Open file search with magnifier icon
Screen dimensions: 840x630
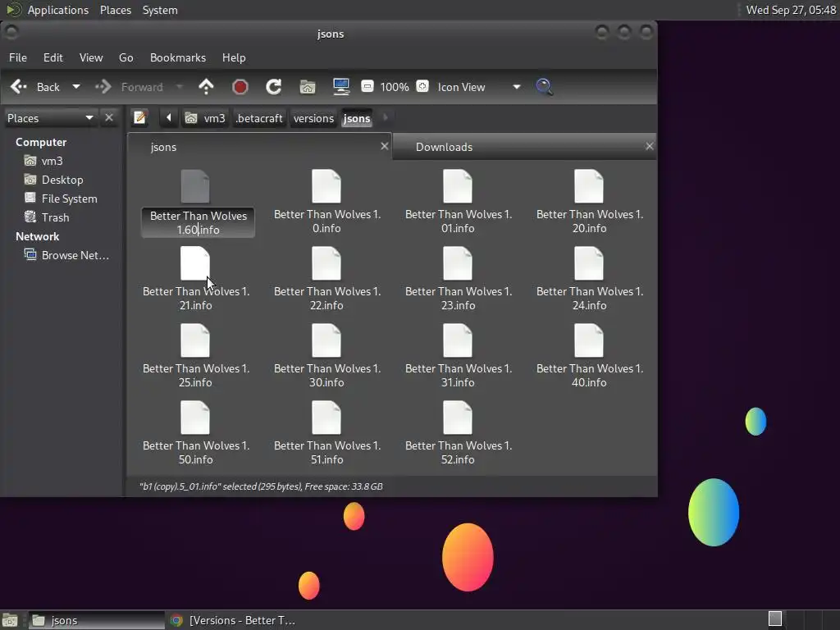click(x=545, y=87)
